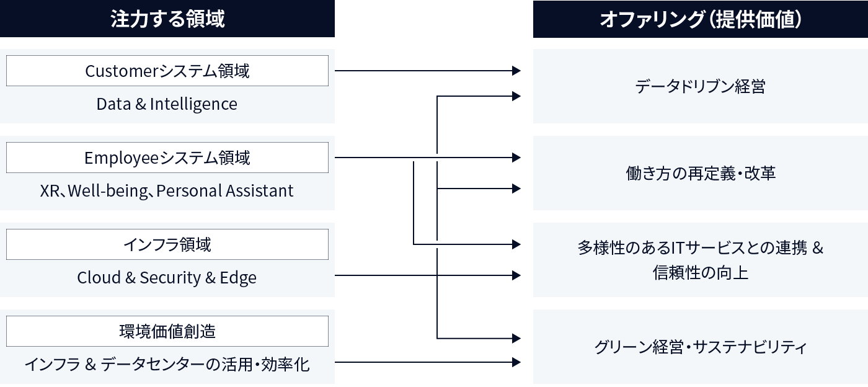Select the 環境価値創造 box
The height and width of the screenshot is (387, 868).
click(x=167, y=331)
